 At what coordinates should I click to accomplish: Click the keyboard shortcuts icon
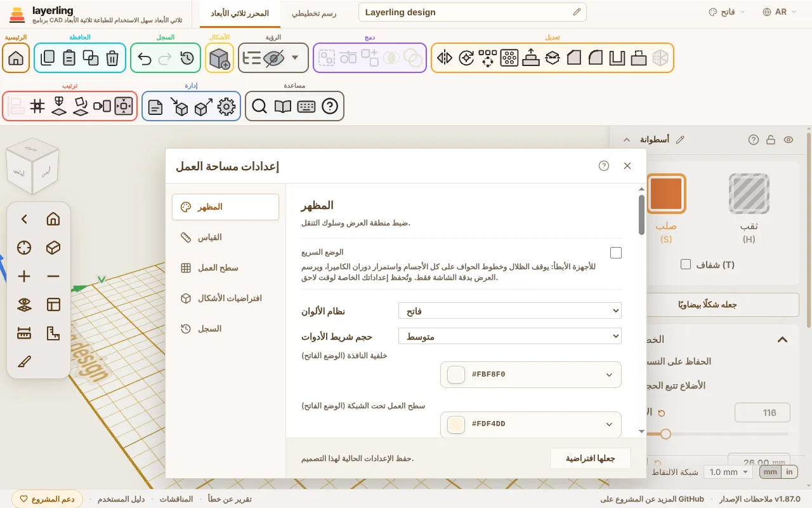(x=306, y=106)
